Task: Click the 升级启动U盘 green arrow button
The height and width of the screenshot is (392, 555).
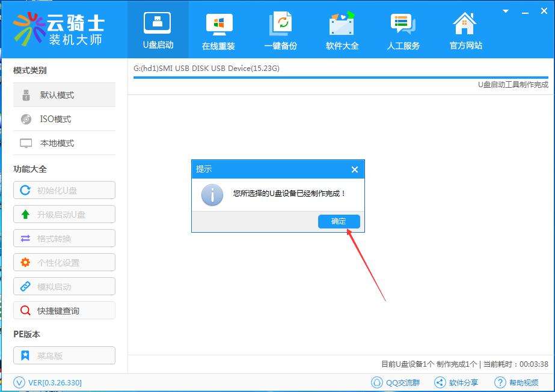Action: tap(64, 215)
